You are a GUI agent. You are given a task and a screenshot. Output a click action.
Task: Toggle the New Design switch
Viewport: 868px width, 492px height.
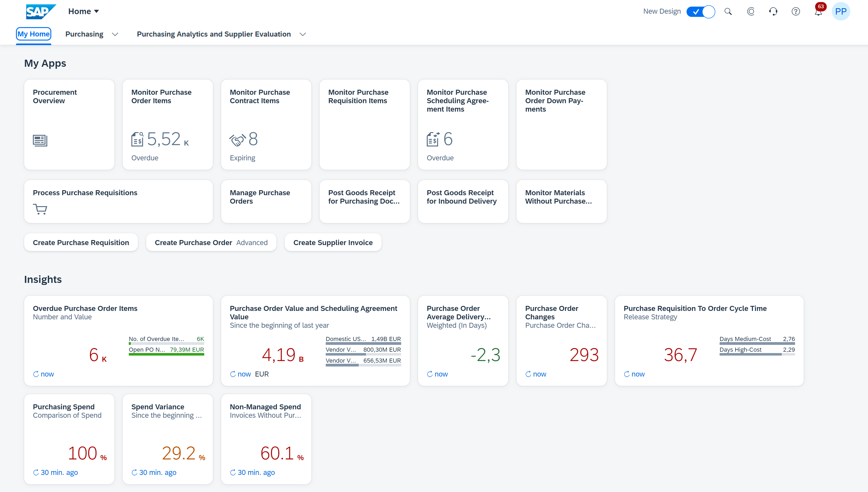pyautogui.click(x=701, y=11)
